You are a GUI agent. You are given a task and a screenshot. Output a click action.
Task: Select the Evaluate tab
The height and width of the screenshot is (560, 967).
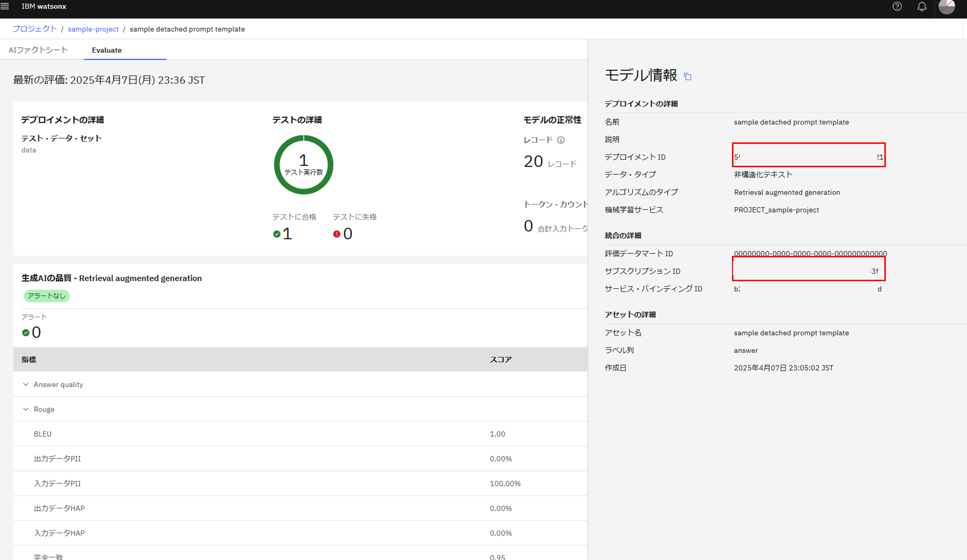point(107,50)
